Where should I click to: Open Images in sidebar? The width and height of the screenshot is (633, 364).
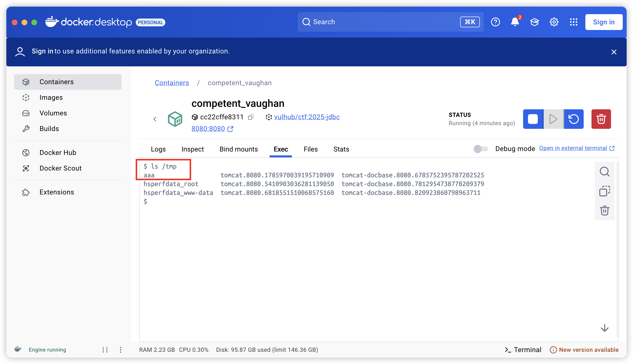(x=68, y=98)
